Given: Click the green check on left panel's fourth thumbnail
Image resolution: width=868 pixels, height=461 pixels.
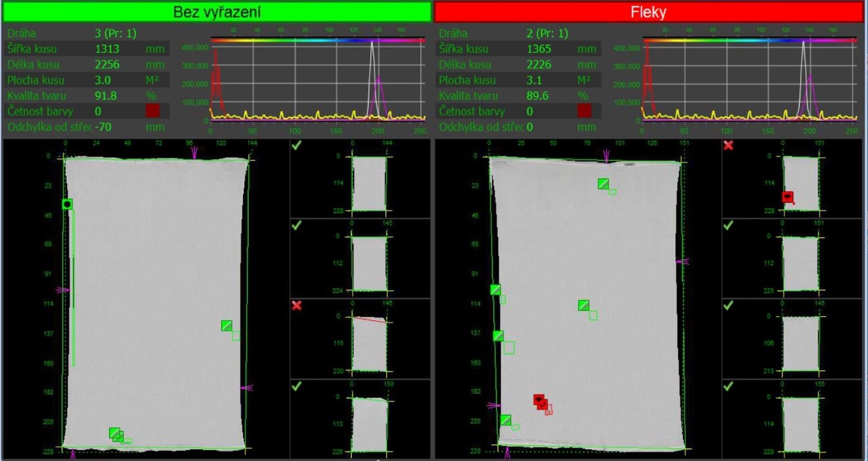Looking at the screenshot, I should pos(296,386).
